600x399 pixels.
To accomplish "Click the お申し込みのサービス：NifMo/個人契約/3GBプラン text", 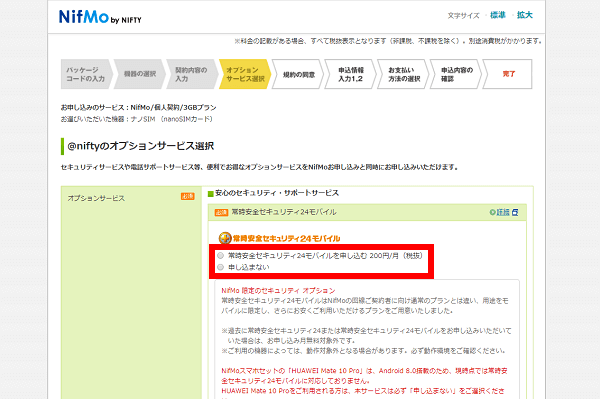I will [139, 107].
